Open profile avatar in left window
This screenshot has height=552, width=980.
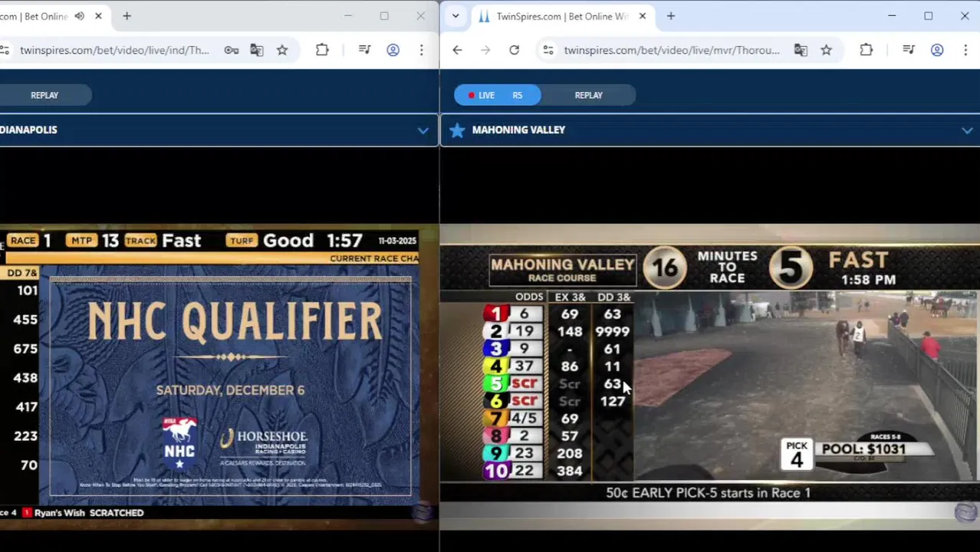tap(393, 50)
